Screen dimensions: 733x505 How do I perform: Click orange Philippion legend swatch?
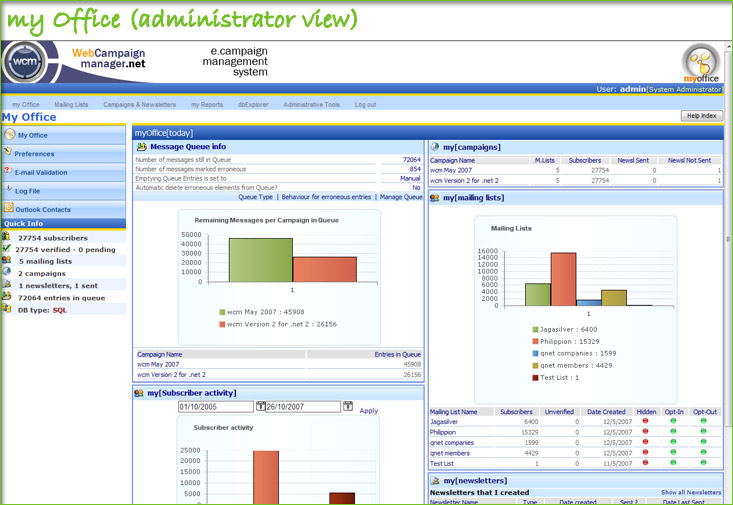point(535,341)
